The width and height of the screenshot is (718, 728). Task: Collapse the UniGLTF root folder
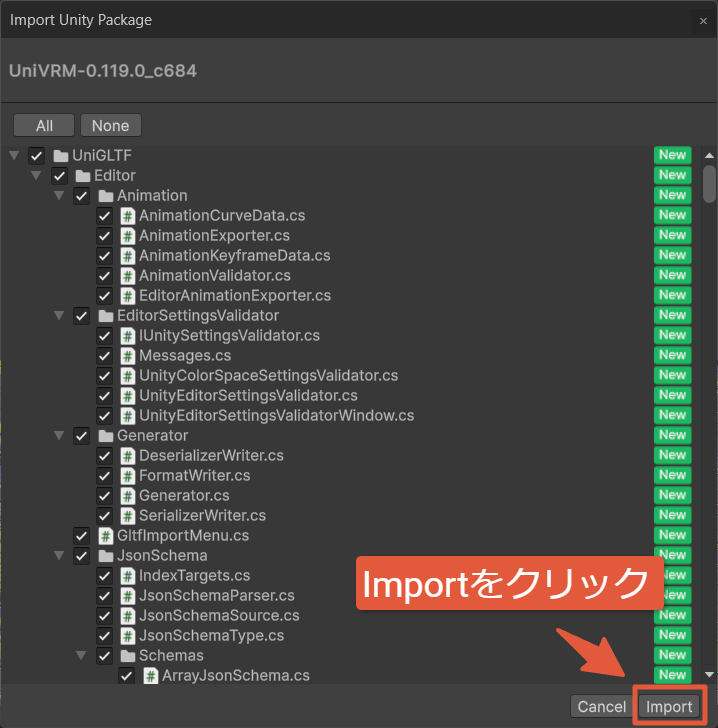14,155
